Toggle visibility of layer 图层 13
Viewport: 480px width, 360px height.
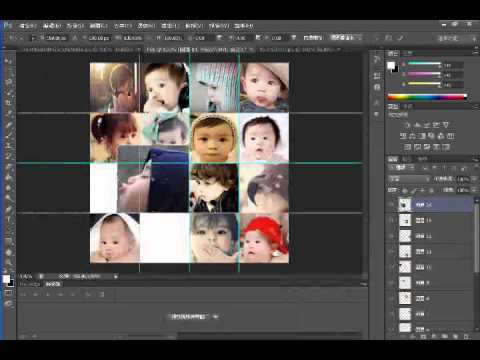392,220
